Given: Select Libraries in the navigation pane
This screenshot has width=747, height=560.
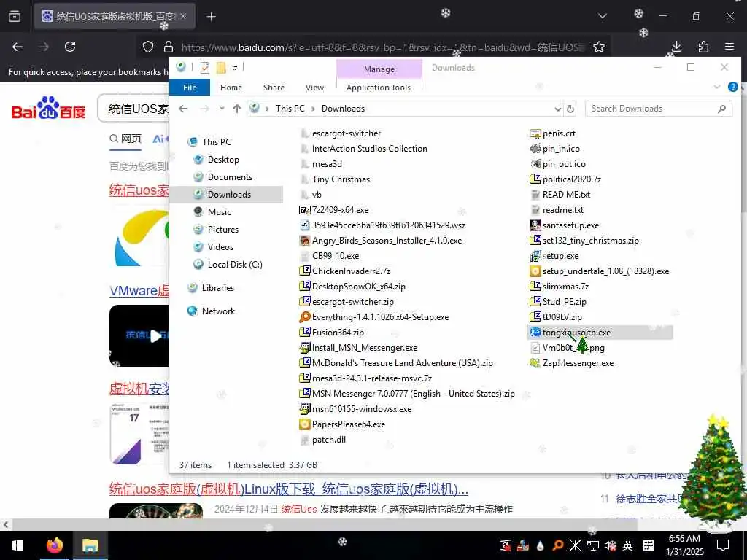Looking at the screenshot, I should tap(217, 288).
